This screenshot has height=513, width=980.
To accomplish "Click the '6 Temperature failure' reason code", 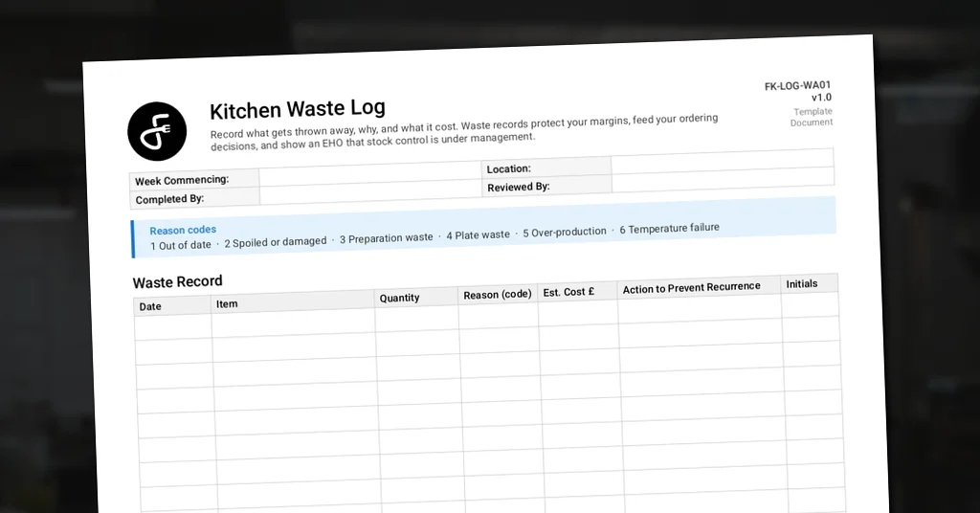I will [669, 229].
